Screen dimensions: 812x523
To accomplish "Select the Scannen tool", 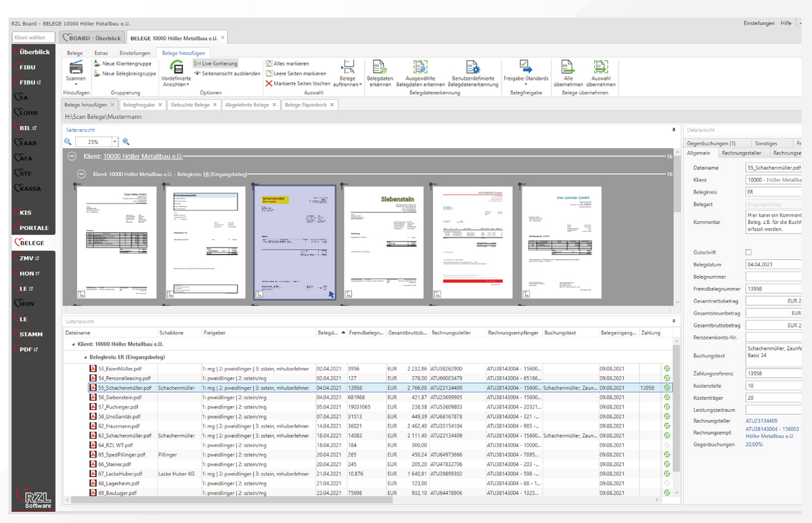I will (x=75, y=71).
